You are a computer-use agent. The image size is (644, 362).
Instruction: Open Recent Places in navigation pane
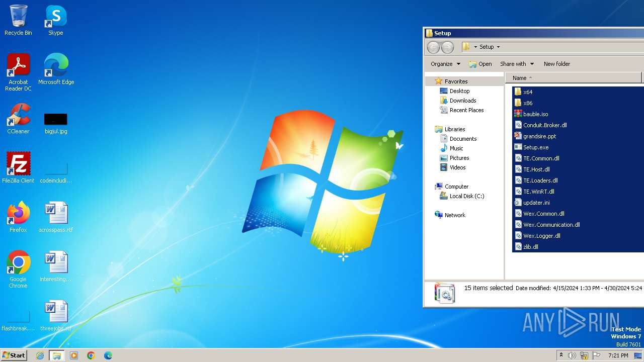(466, 110)
